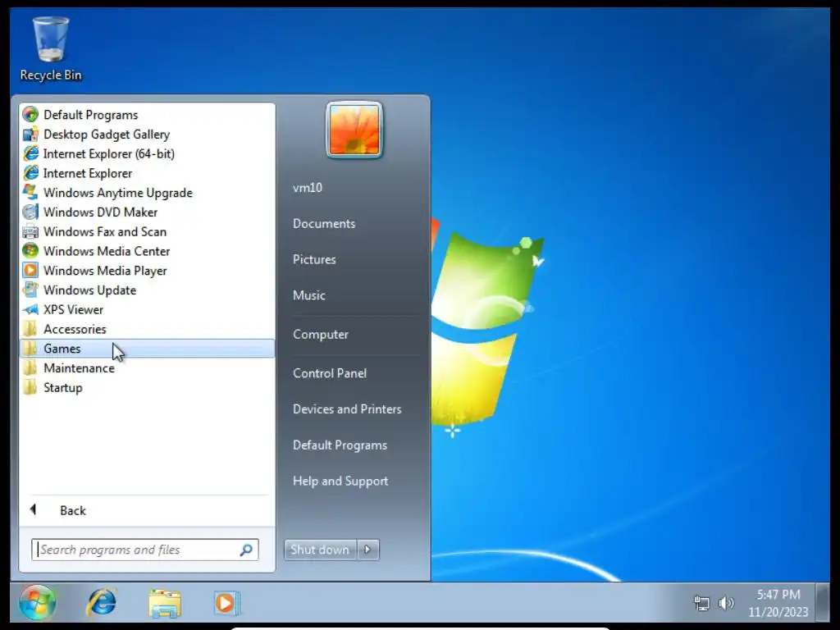The image size is (840, 630).
Task: Open Windows Update icon
Action: pos(30,290)
